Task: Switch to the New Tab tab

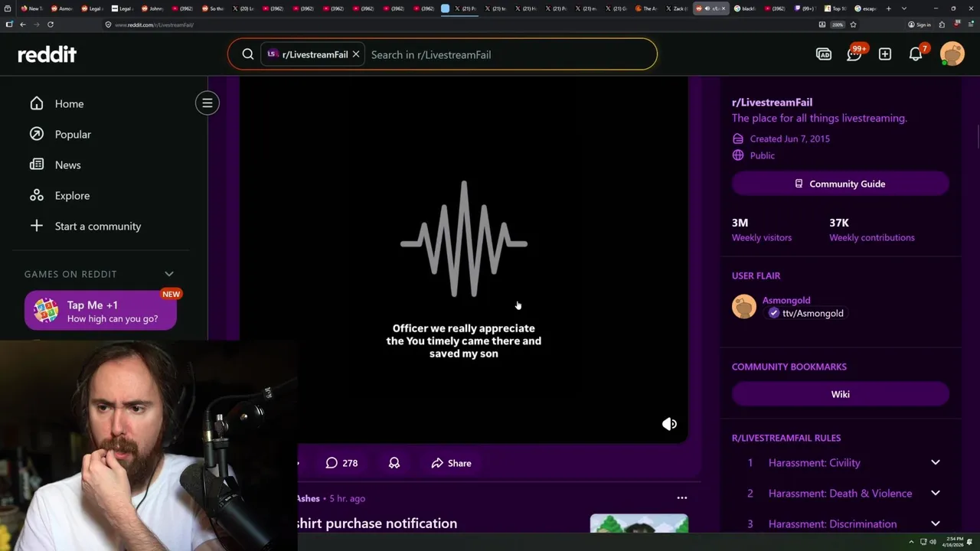Action: pos(31,8)
